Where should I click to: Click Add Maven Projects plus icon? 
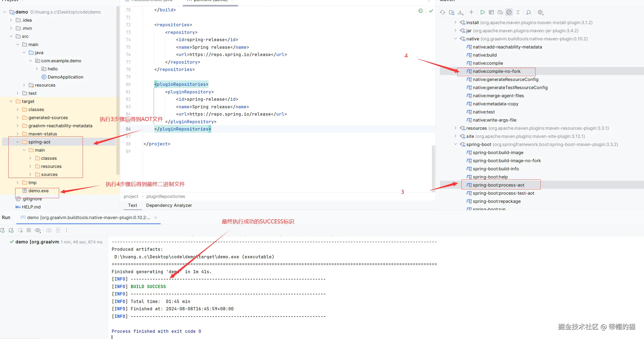471,12
